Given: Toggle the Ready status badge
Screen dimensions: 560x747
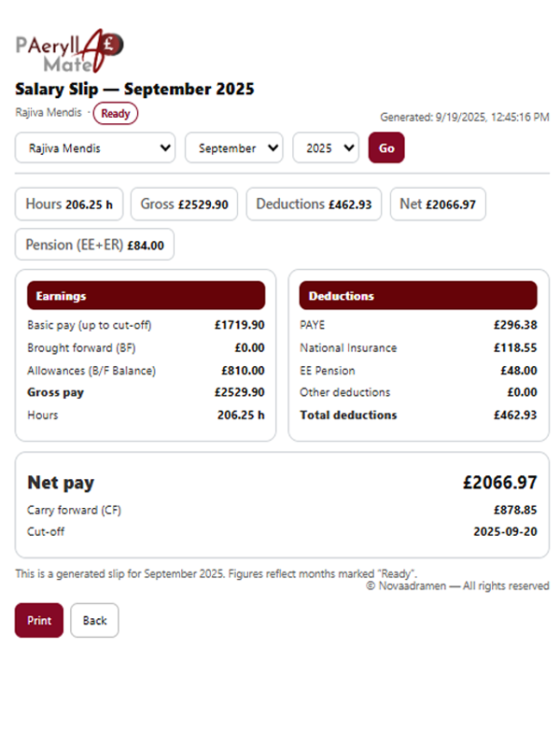Looking at the screenshot, I should pos(116,112).
